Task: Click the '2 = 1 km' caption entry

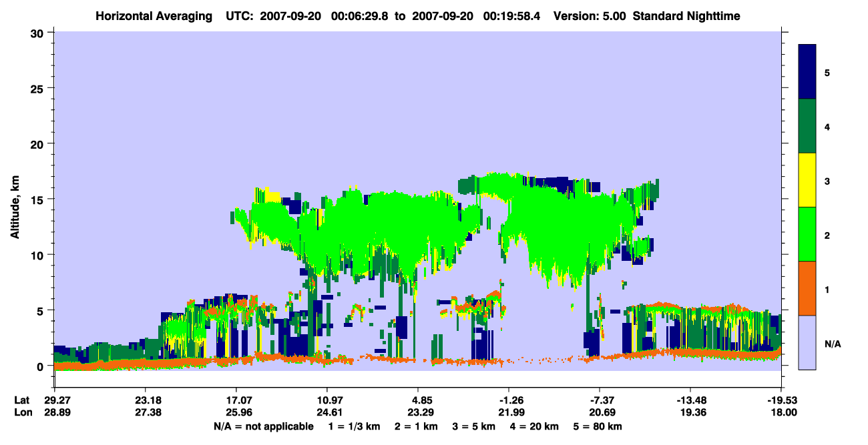Action: (x=415, y=426)
